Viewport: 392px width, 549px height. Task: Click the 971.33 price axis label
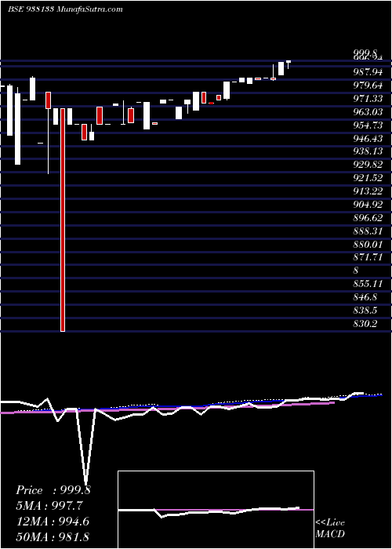point(368,99)
